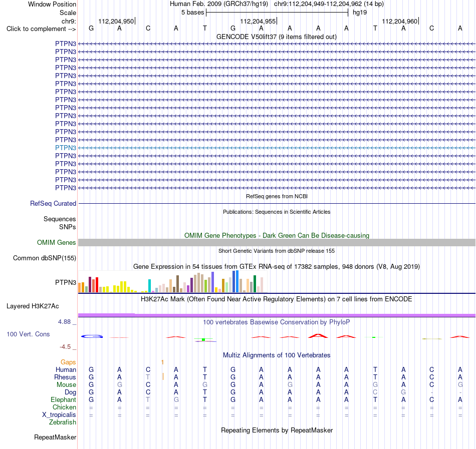Image resolution: width=476 pixels, height=449 pixels.
Task: Click the RepeatMasker side label
Action: [55, 437]
